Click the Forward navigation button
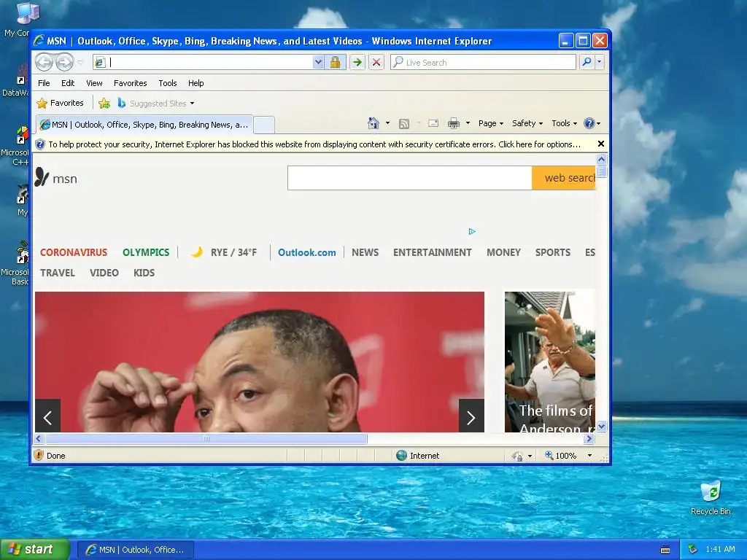This screenshot has width=747, height=560. click(x=64, y=62)
